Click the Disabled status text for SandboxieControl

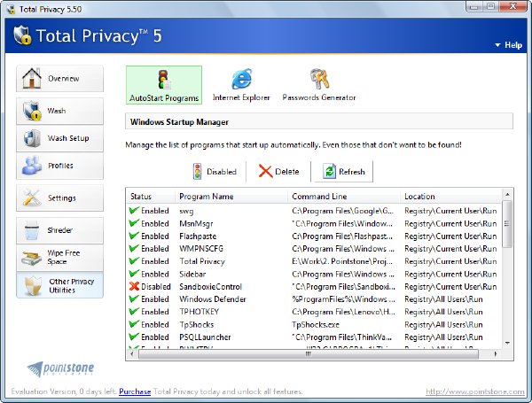click(x=156, y=287)
